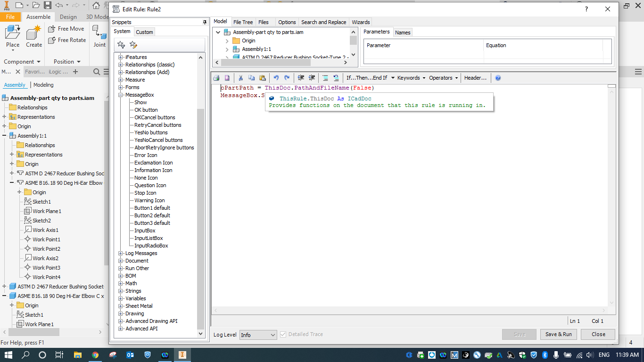Click the Open folder icon in quick access

[x=36, y=5]
